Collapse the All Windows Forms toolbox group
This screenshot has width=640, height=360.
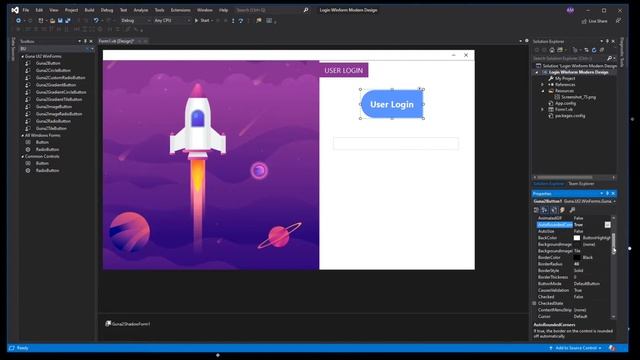point(22,135)
